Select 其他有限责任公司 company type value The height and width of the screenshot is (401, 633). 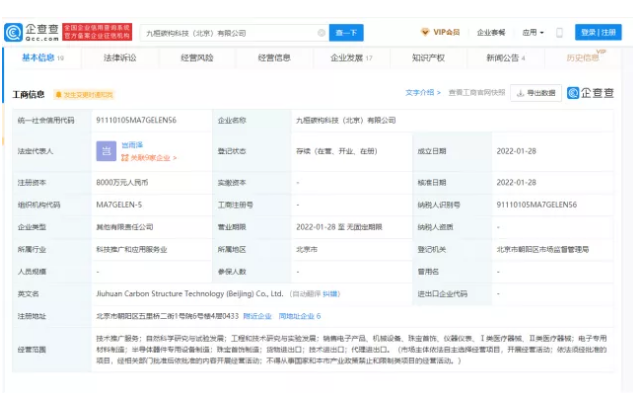pyautogui.click(x=125, y=227)
